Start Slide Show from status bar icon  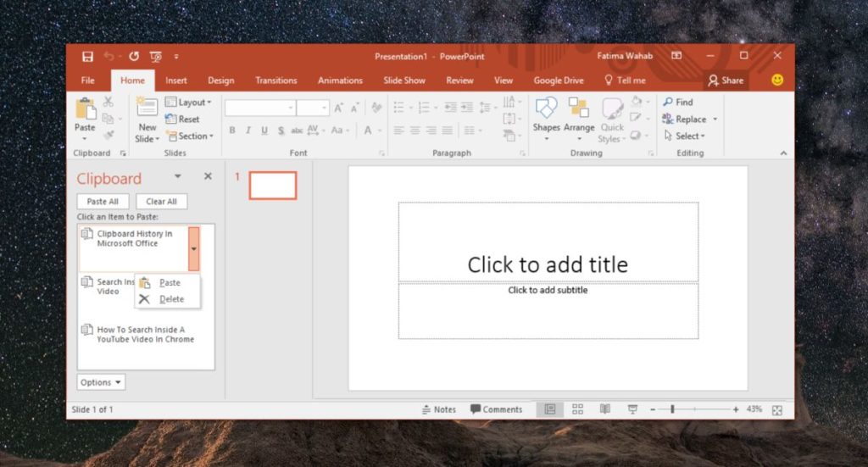pos(632,409)
